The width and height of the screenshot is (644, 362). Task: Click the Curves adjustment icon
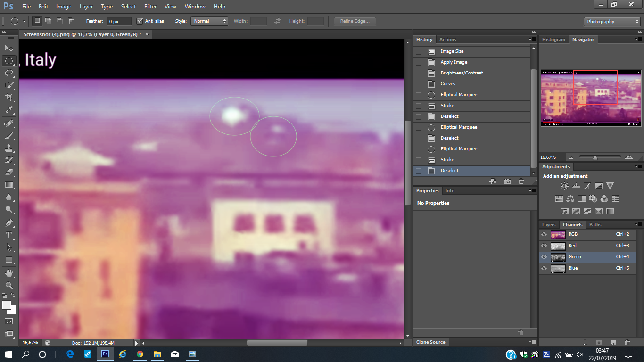click(587, 186)
